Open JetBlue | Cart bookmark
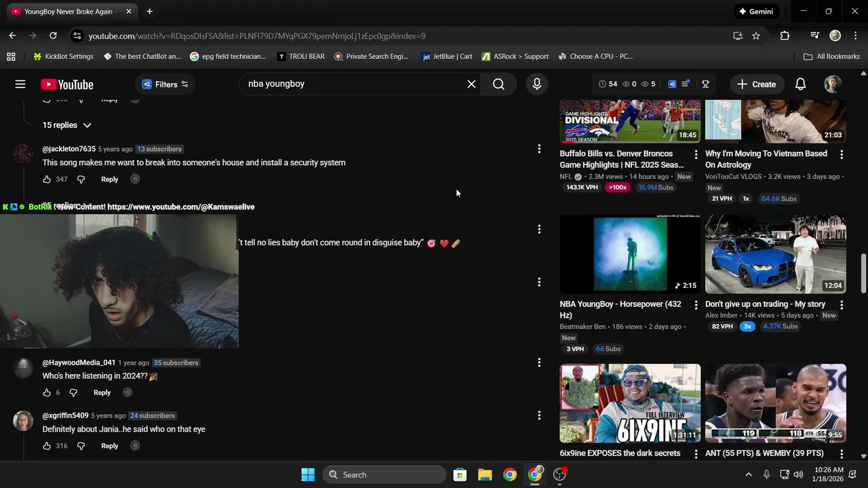Screen dimensions: 868x488 click(x=447, y=56)
